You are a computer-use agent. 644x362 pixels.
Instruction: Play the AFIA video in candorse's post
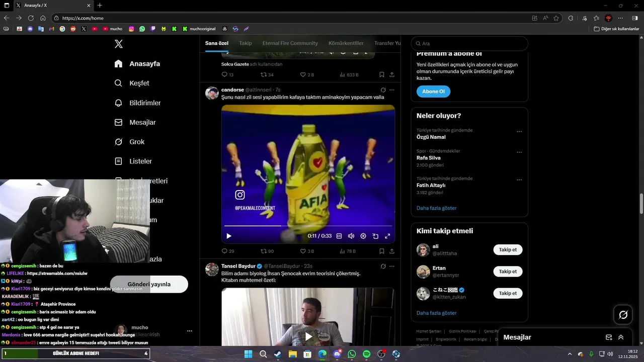coord(229,236)
